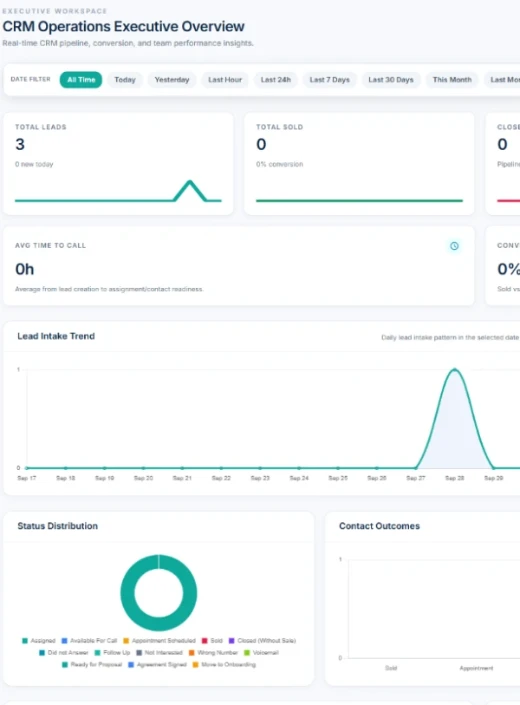This screenshot has height=705, width=520.
Task: Click the Status Distribution heading
Action: (x=58, y=526)
